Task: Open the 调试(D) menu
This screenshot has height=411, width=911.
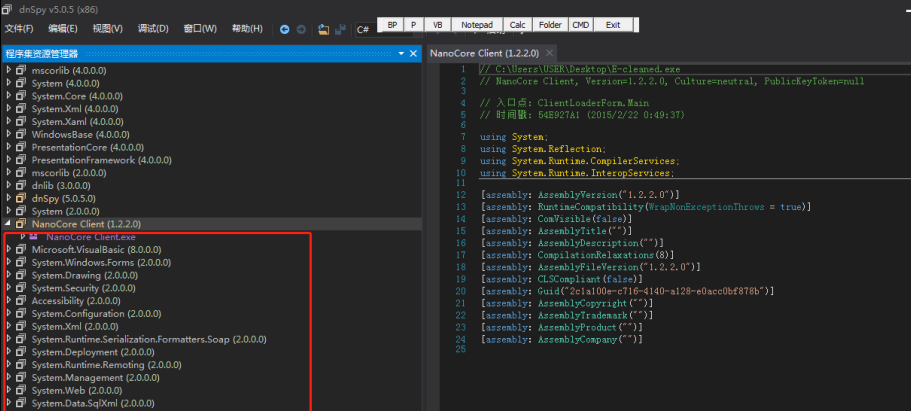Action: (153, 28)
